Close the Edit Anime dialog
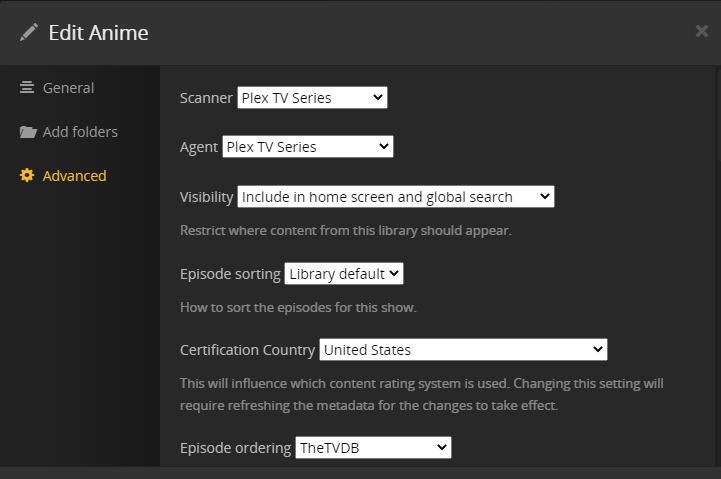Screen dimensions: 721x479 (701, 31)
